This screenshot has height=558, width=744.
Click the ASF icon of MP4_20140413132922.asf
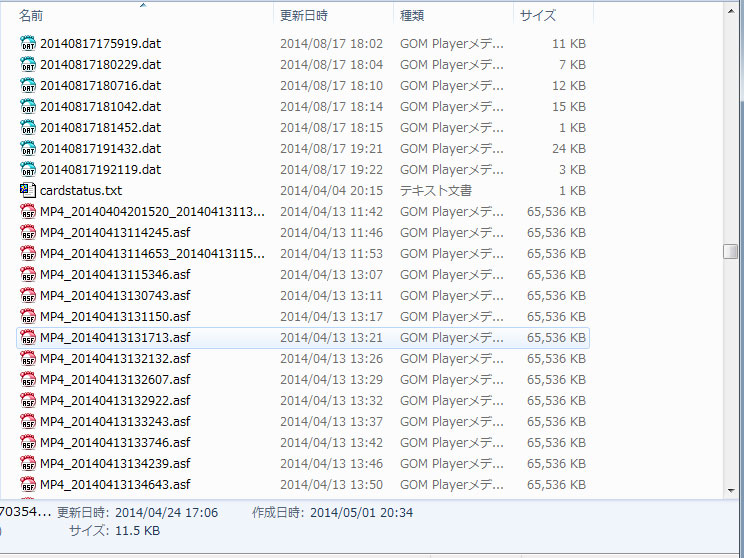point(28,400)
